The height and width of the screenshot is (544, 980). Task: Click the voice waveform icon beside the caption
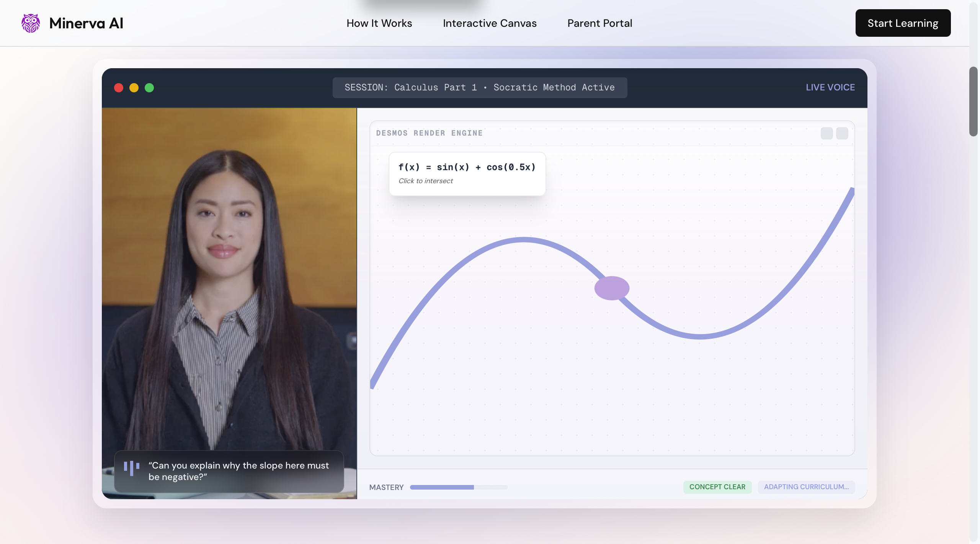coord(131,468)
